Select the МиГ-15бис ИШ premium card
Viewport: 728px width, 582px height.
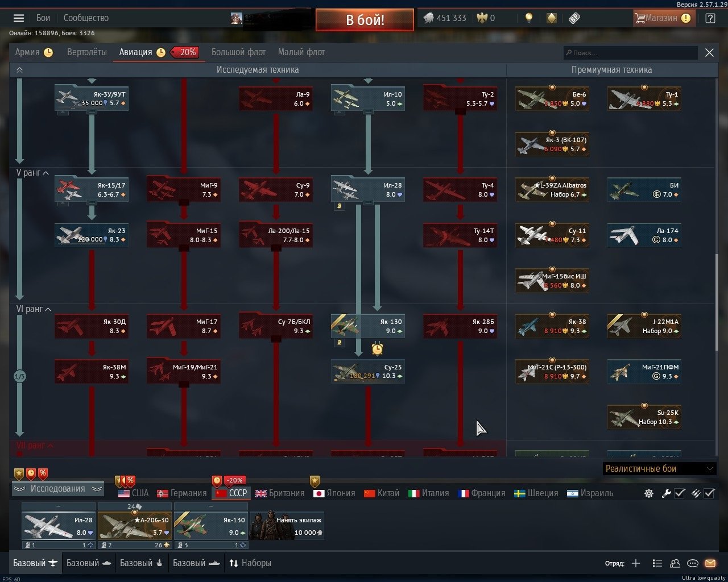[552, 281]
